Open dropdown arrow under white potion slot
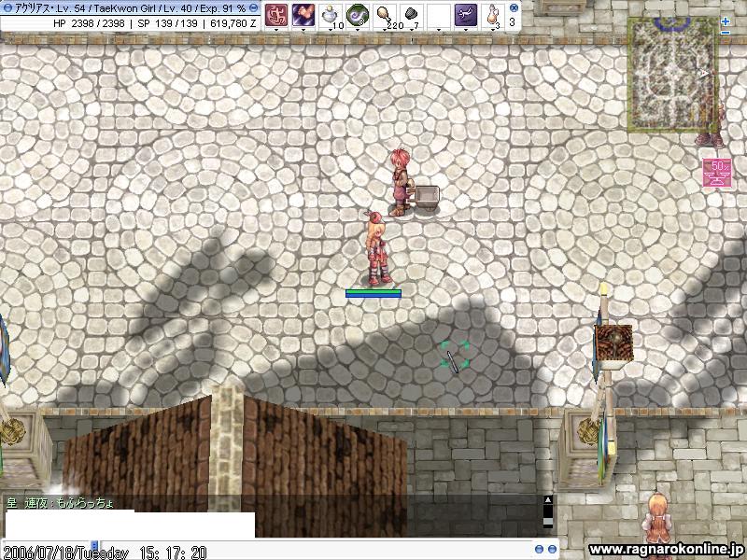 pos(331,30)
